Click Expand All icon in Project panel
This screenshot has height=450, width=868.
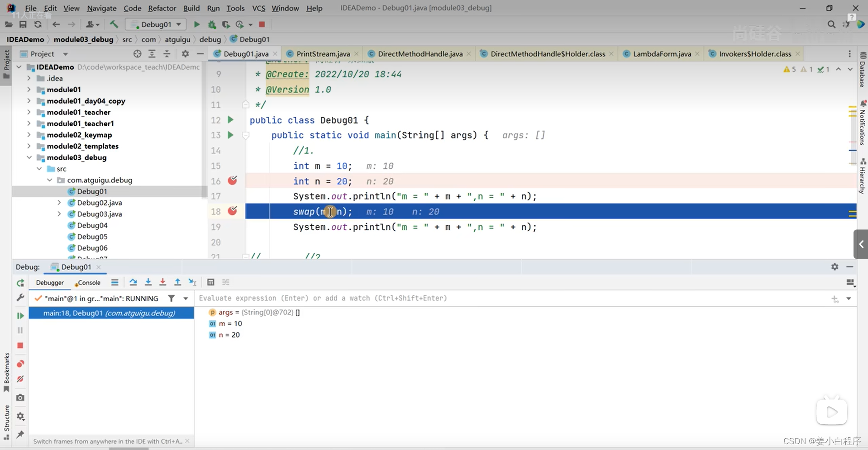pyautogui.click(x=152, y=54)
